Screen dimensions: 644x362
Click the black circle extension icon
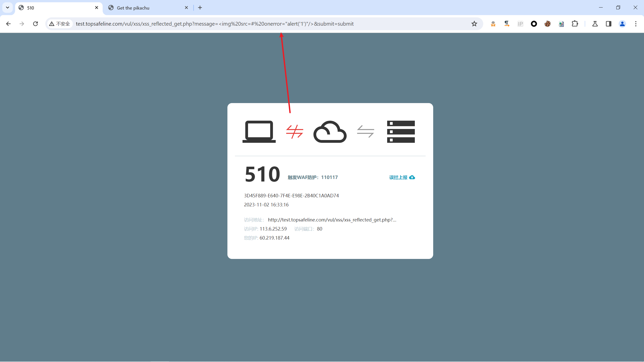pos(534,24)
